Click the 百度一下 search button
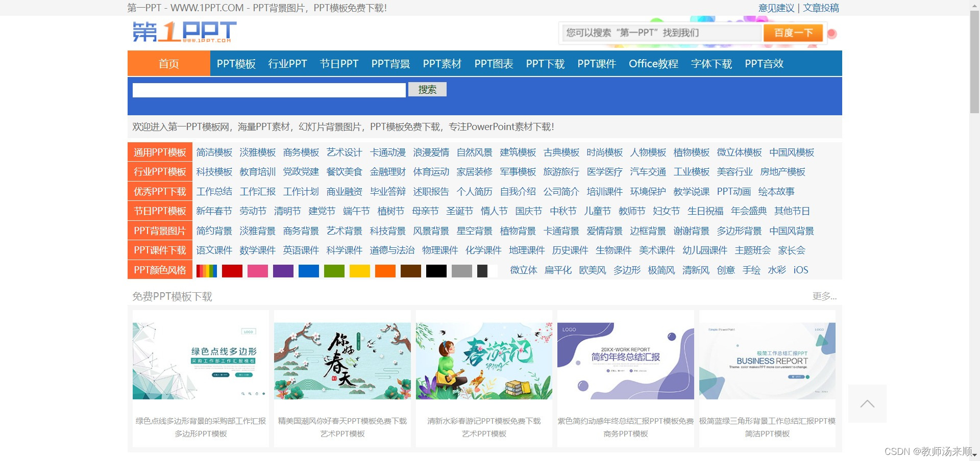 pyautogui.click(x=792, y=32)
